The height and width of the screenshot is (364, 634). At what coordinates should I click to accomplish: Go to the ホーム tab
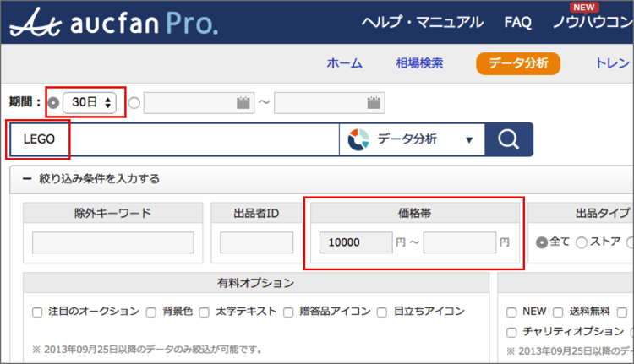344,63
